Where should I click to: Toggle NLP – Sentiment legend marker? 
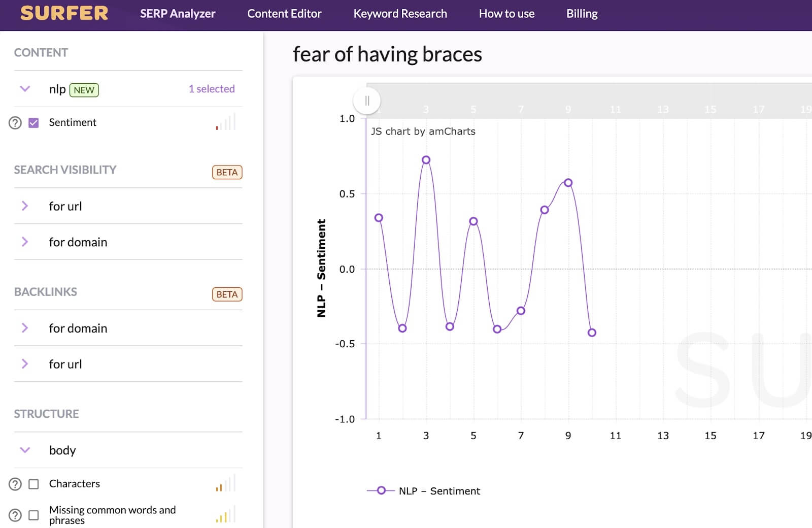tap(381, 490)
